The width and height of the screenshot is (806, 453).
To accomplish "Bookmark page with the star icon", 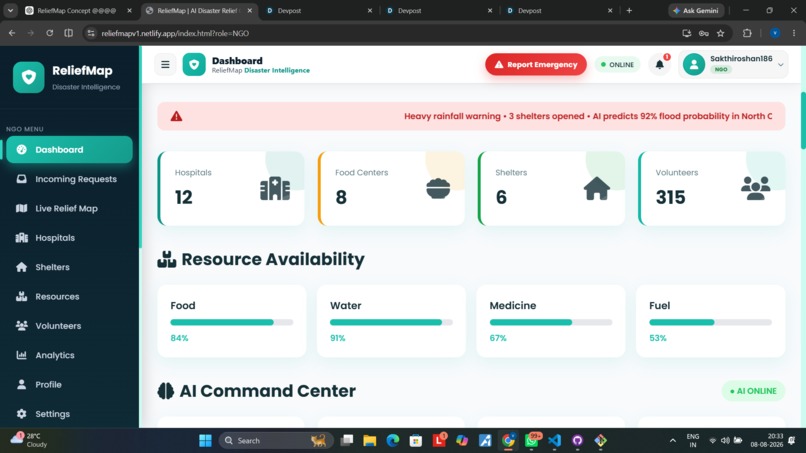I will pyautogui.click(x=721, y=33).
